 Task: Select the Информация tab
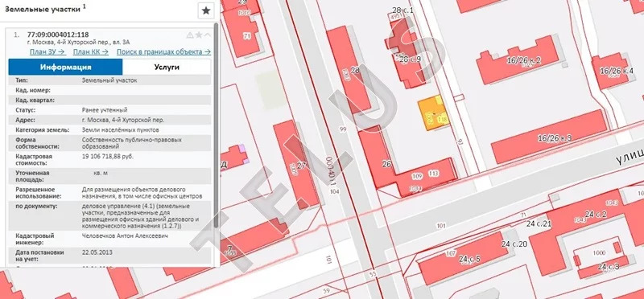pos(65,67)
